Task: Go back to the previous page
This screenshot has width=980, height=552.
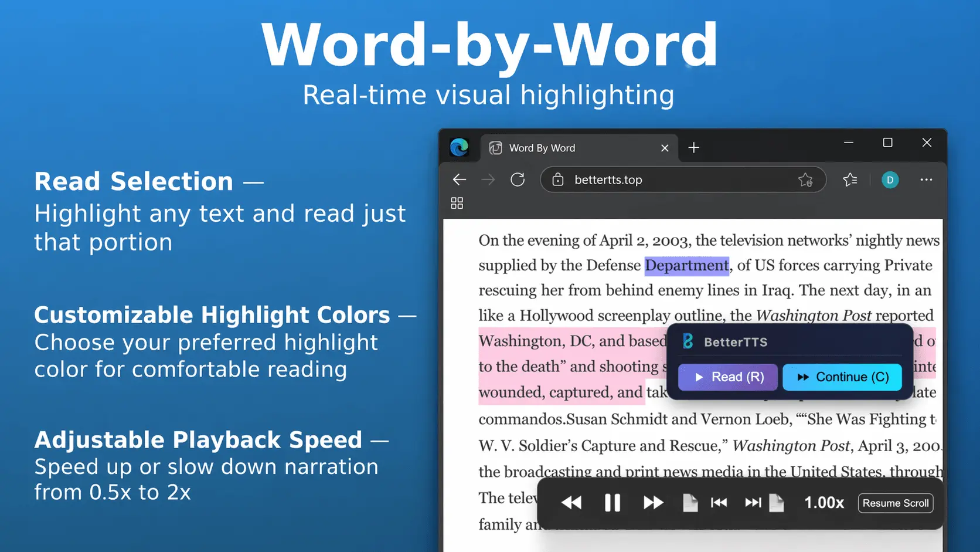Action: [460, 180]
